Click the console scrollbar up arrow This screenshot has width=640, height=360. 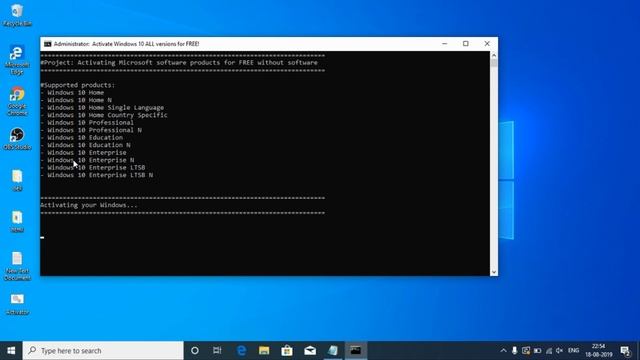(x=494, y=55)
